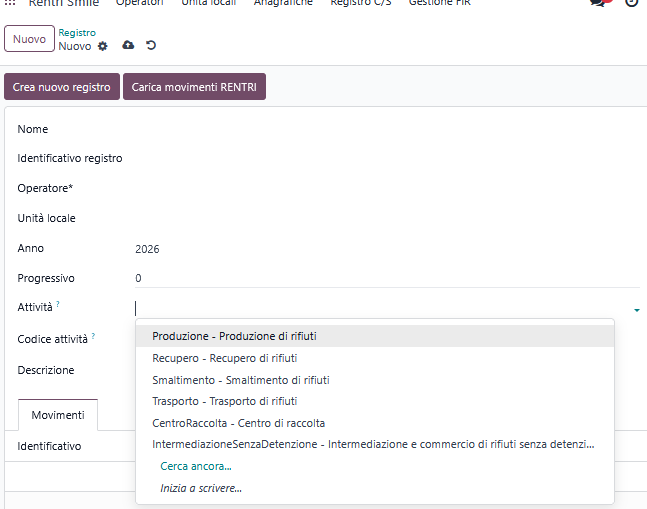Expand the Attività dropdown arrow
The height and width of the screenshot is (509, 647).
(x=637, y=310)
